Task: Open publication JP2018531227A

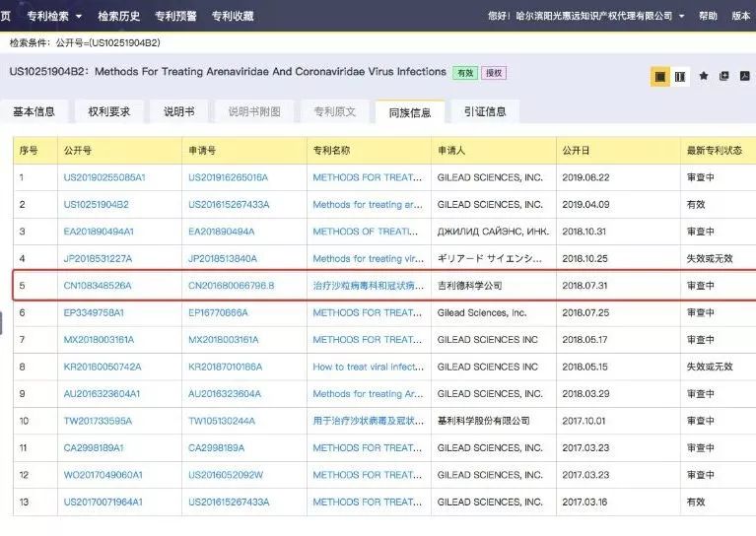Action: click(98, 258)
